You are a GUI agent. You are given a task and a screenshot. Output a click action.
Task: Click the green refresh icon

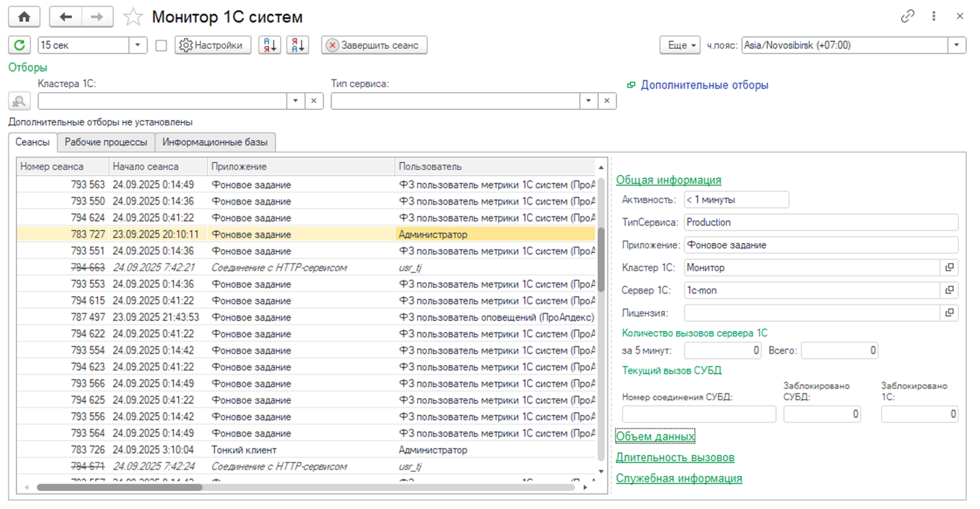coord(20,45)
